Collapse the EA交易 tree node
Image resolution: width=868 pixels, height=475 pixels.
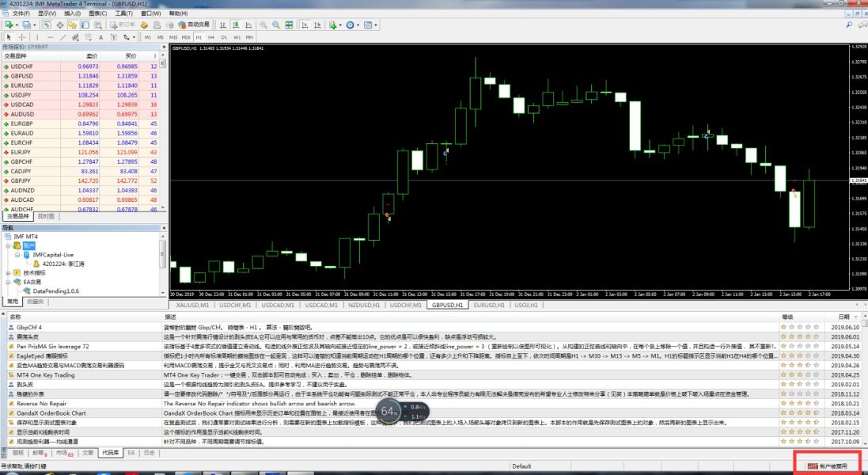click(x=9, y=282)
